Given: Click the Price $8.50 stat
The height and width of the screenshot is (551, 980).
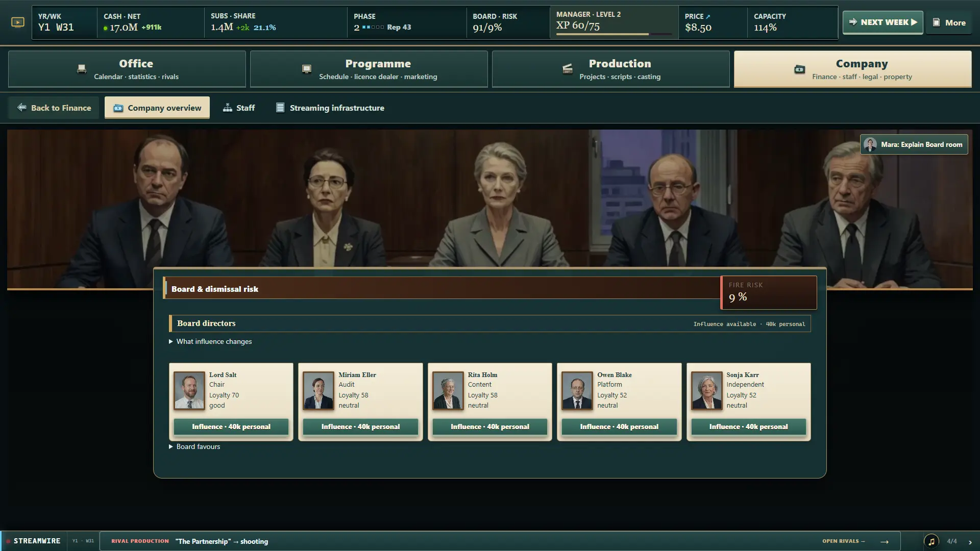Looking at the screenshot, I should (x=713, y=22).
